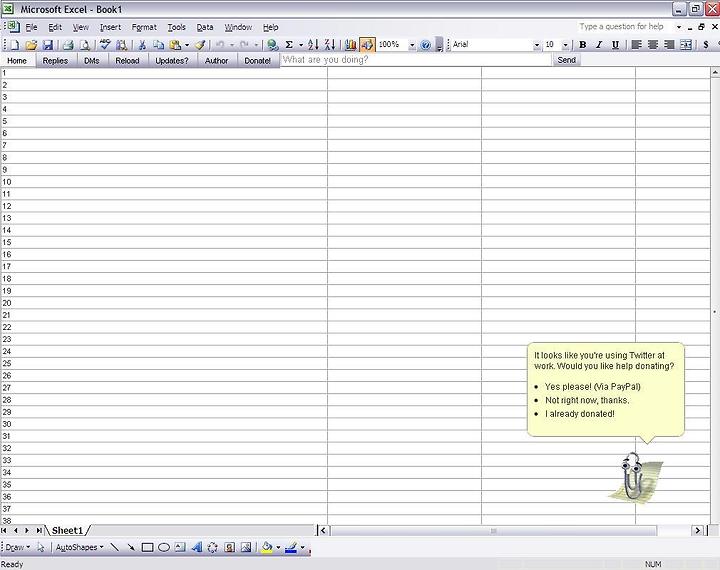This screenshot has width=720, height=570.
Task: Insert a hyperlink with the globe icon
Action: 273,45
